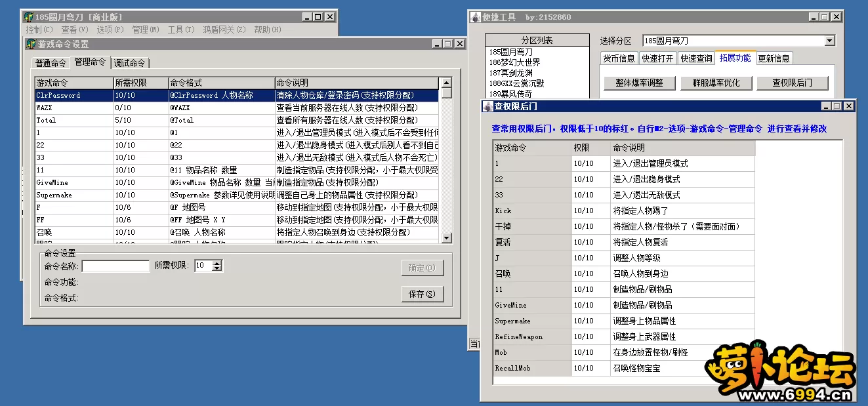Click 命令说明 column header in 查权限后门

tap(682, 148)
